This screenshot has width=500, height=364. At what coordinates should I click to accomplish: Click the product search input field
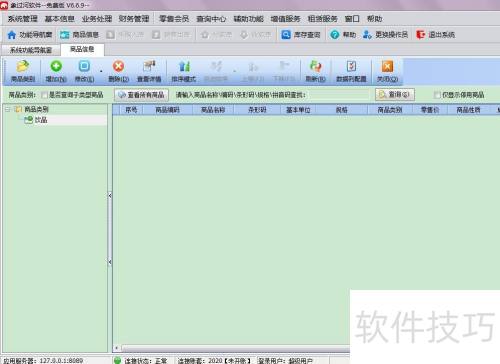coord(339,95)
